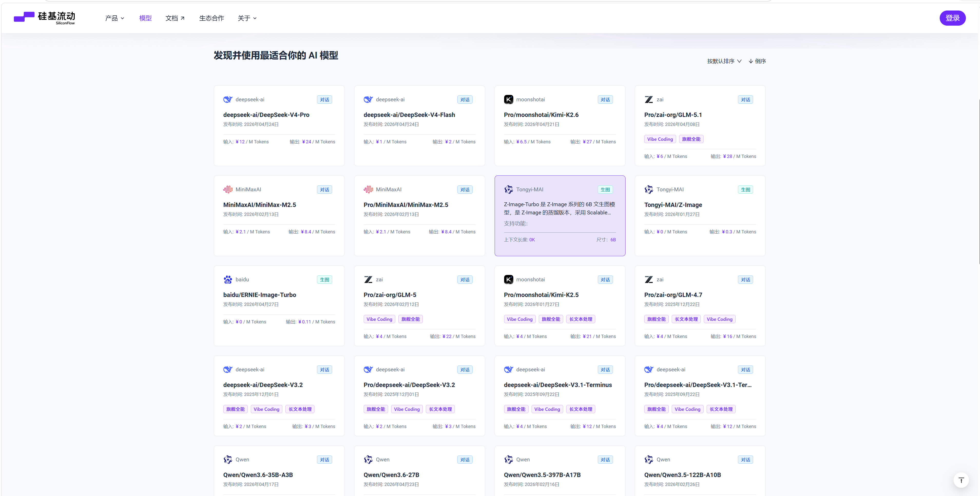Click 对话 badge on DeepSeek-V4-Pro card
The width and height of the screenshot is (980, 496).
[x=324, y=100]
